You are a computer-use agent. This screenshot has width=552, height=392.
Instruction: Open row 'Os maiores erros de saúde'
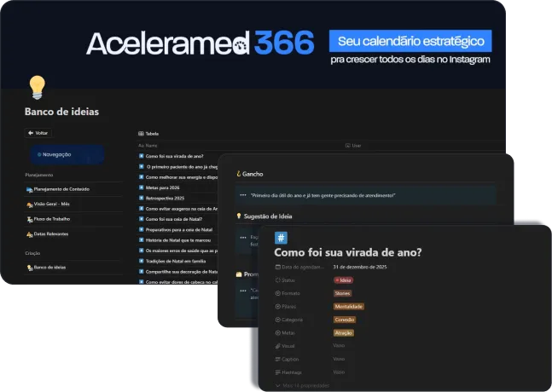(x=182, y=251)
